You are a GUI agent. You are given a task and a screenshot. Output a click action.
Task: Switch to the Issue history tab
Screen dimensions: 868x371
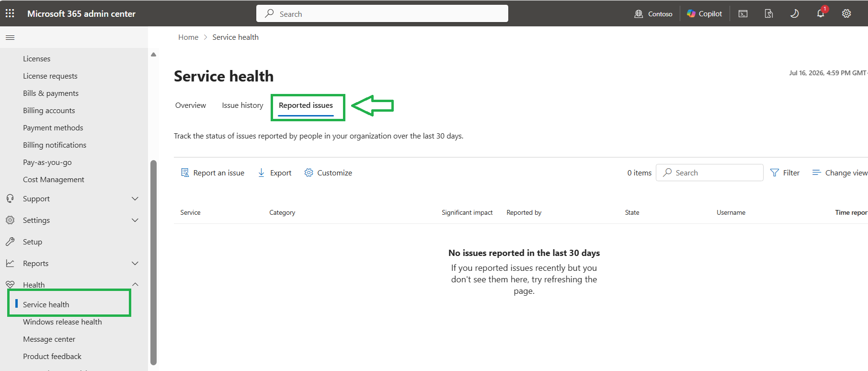pyautogui.click(x=242, y=105)
